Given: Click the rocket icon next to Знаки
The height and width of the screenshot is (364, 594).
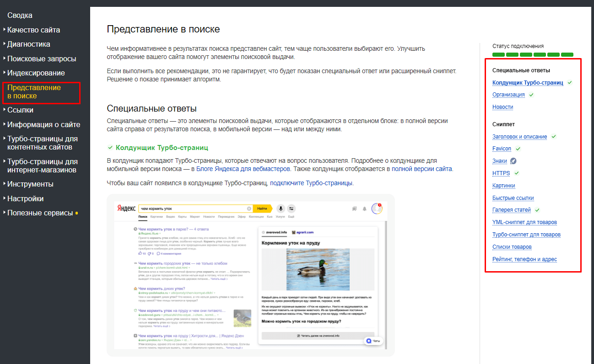Looking at the screenshot, I should (513, 161).
